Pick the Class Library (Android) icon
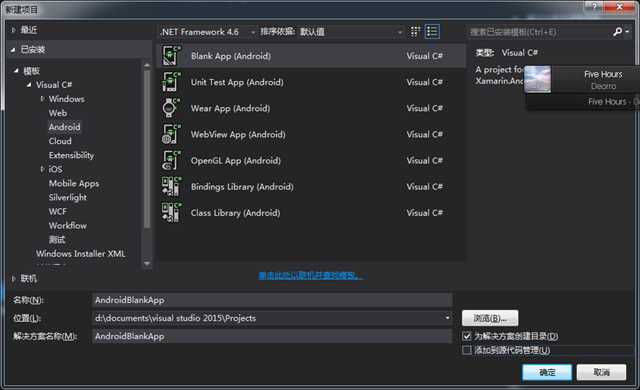640x390 pixels. tap(171, 213)
